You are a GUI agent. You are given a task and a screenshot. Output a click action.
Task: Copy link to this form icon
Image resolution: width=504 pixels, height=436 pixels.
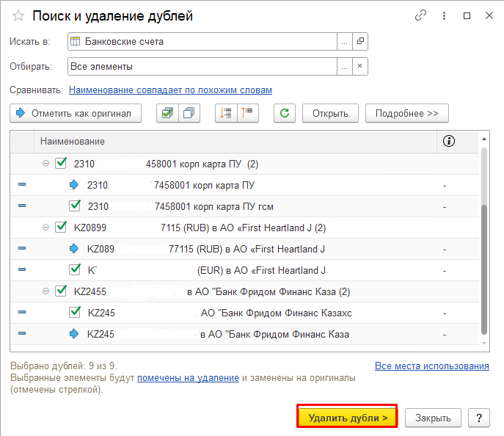coord(420,15)
